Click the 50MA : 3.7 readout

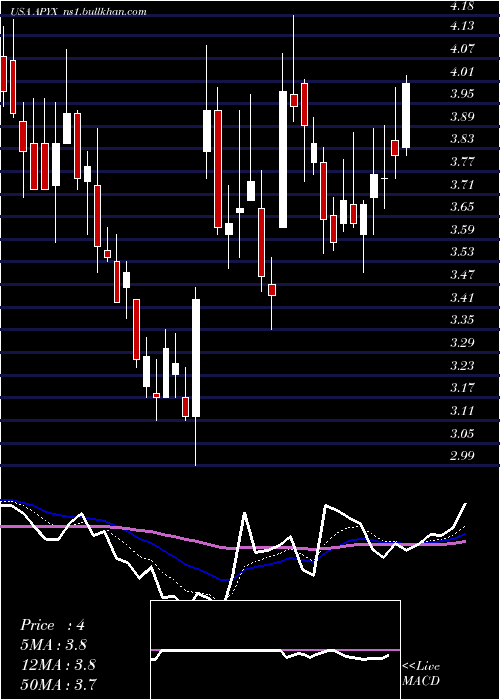click(58, 684)
